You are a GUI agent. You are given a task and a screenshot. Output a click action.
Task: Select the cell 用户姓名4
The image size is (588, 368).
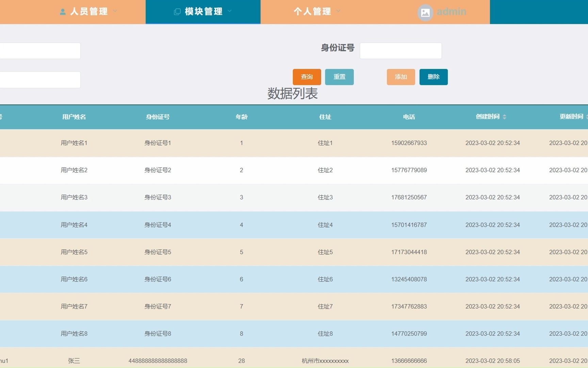click(74, 225)
